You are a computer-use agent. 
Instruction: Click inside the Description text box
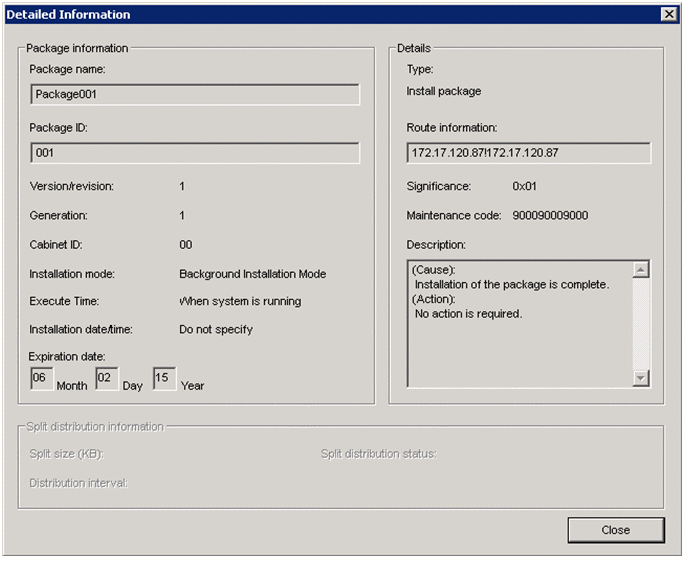(520, 322)
